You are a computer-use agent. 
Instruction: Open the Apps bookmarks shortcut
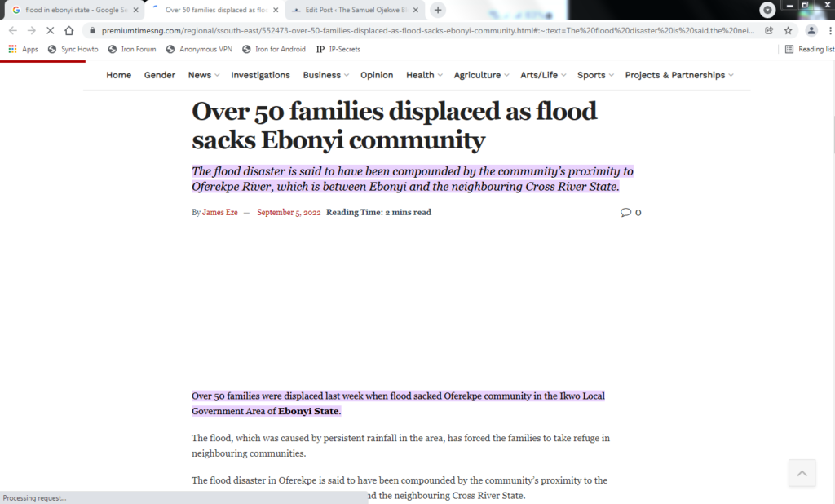click(x=24, y=49)
